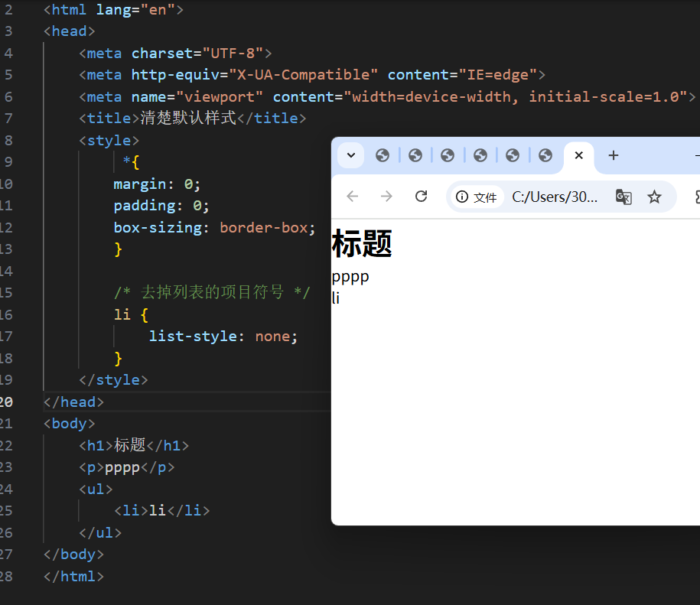This screenshot has height=605, width=700.
Task: Go back in the browser
Action: [x=353, y=197]
